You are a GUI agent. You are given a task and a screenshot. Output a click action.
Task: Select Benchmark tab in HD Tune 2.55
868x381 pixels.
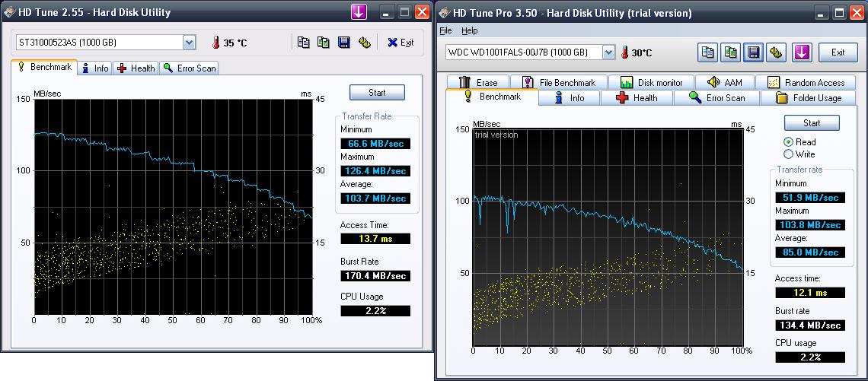coord(44,67)
